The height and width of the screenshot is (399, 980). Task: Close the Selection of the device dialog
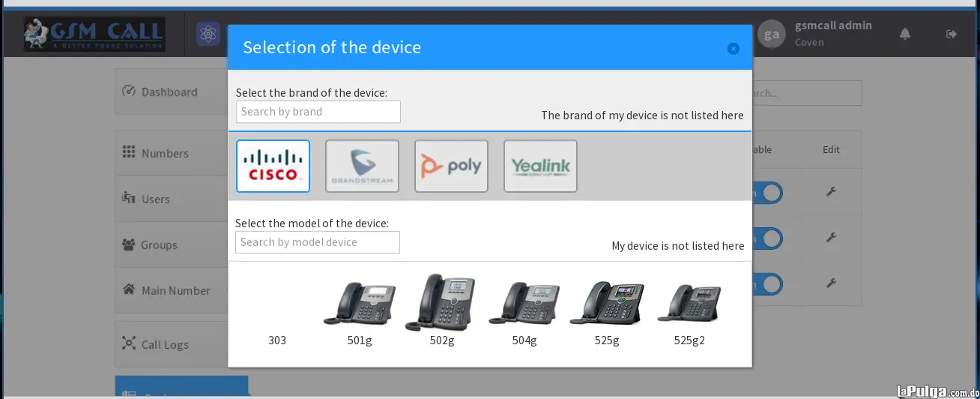coord(734,48)
